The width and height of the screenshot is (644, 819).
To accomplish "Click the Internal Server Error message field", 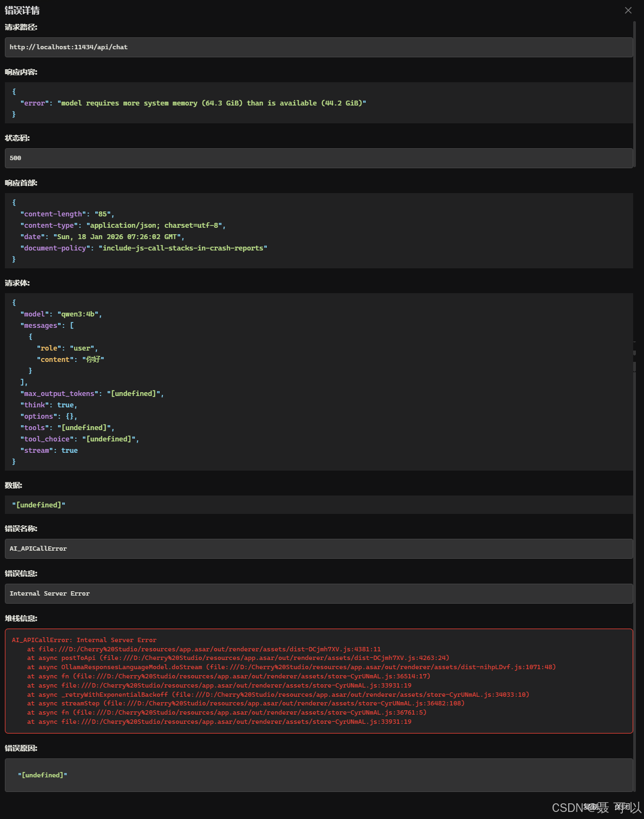I will tap(319, 593).
